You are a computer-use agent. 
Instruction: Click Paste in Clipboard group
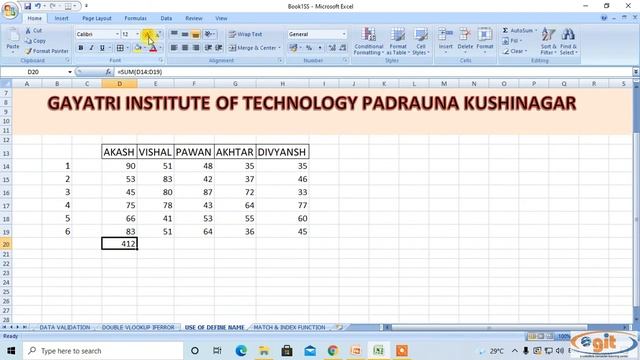coord(13,40)
